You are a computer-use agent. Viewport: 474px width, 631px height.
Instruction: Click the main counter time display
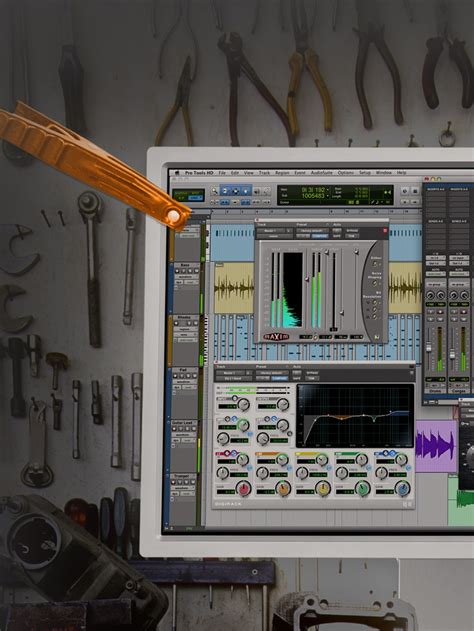314,190
